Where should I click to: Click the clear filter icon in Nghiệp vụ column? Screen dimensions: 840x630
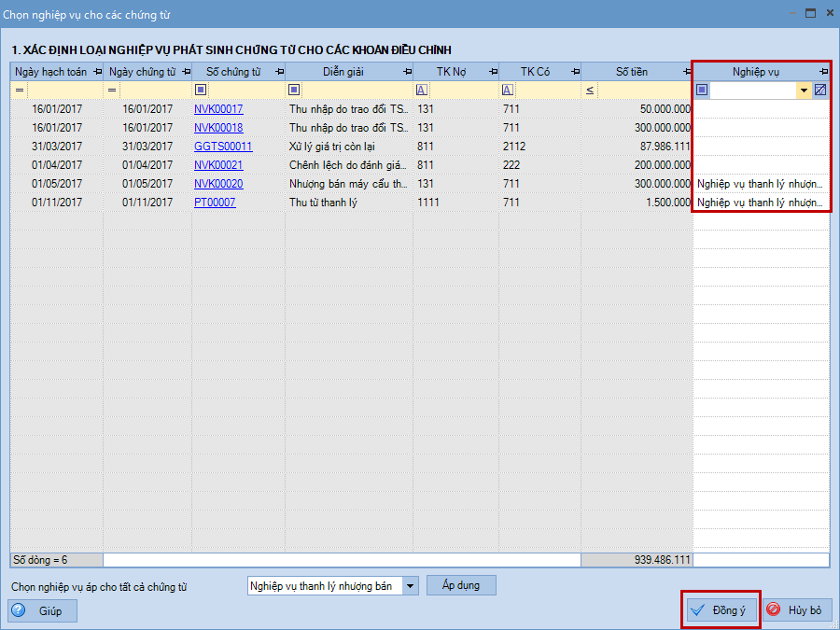point(820,91)
